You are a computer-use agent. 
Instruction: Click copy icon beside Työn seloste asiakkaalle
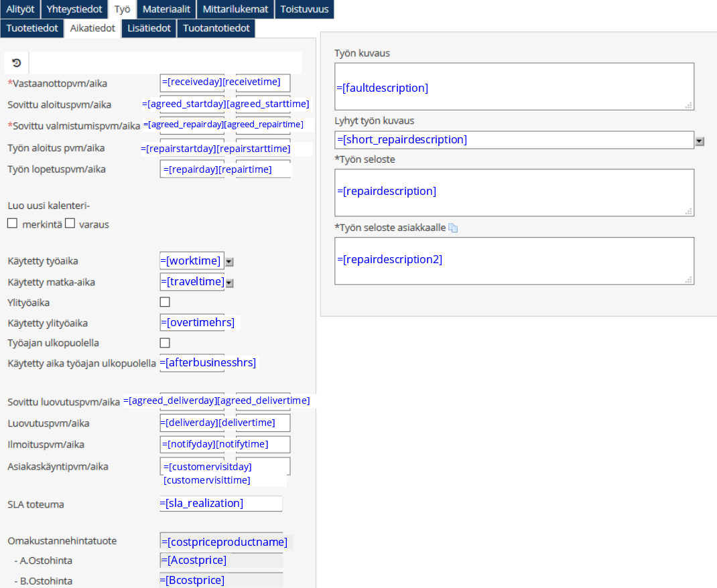[453, 228]
